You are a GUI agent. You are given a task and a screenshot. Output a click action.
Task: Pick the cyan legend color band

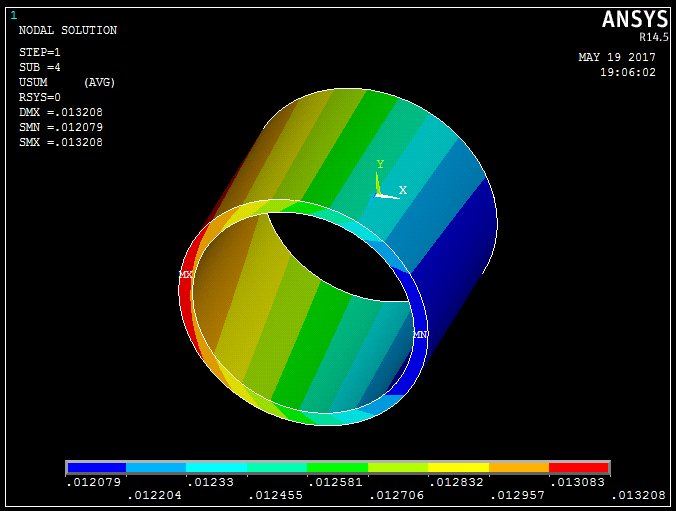(x=217, y=467)
